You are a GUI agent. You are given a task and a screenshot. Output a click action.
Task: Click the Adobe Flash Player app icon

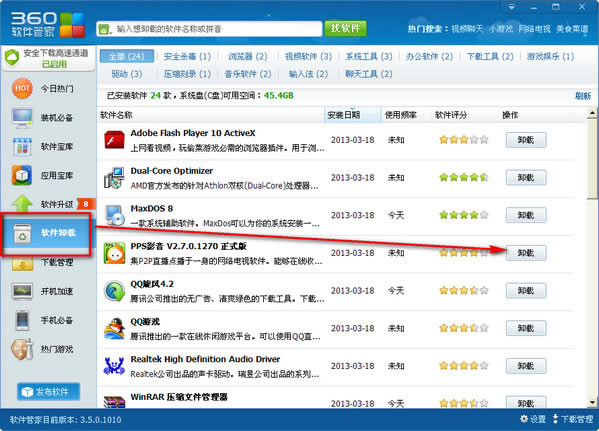coord(114,140)
